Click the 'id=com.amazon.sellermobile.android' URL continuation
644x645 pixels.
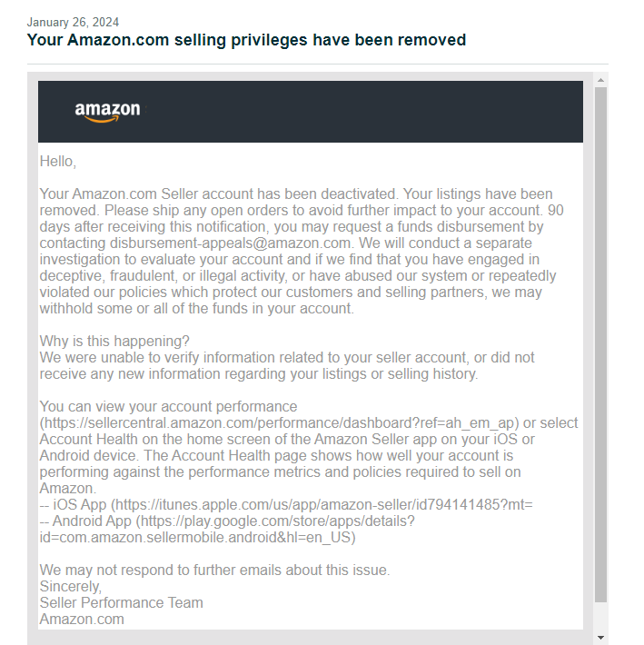click(x=197, y=538)
